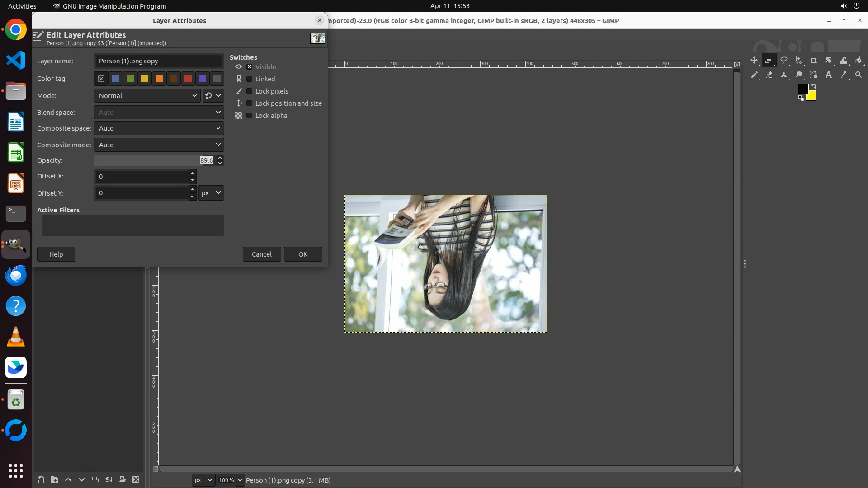Toggle the Visible switch checkbox
Screen dimensions: 868x488
pyautogui.click(x=249, y=66)
